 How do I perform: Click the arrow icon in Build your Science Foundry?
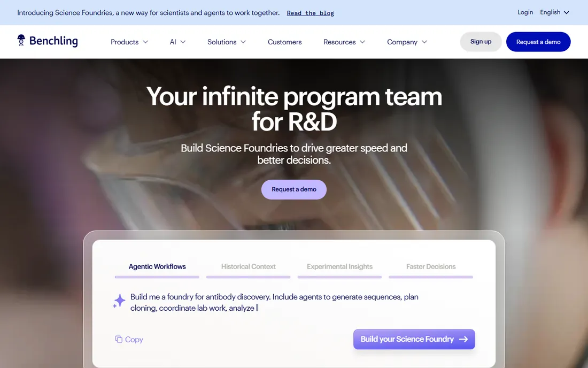pos(463,339)
